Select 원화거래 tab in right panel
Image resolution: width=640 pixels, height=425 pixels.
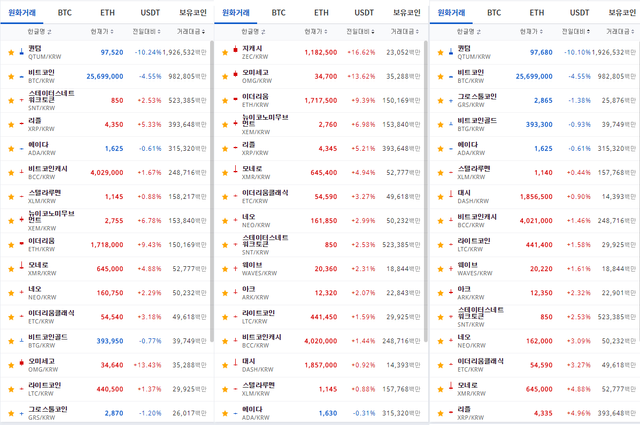pyautogui.click(x=451, y=13)
